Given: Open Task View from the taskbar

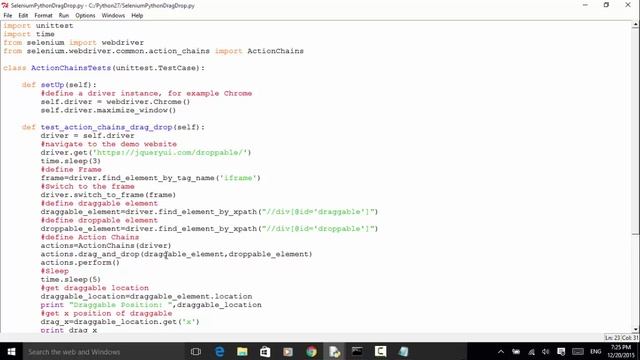Looking at the screenshot, I should [x=196, y=351].
